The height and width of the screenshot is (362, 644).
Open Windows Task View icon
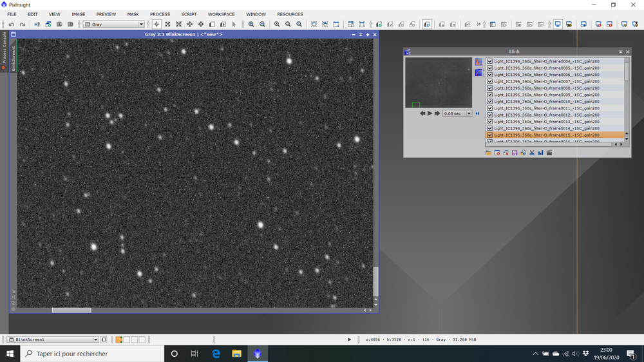tap(194, 354)
